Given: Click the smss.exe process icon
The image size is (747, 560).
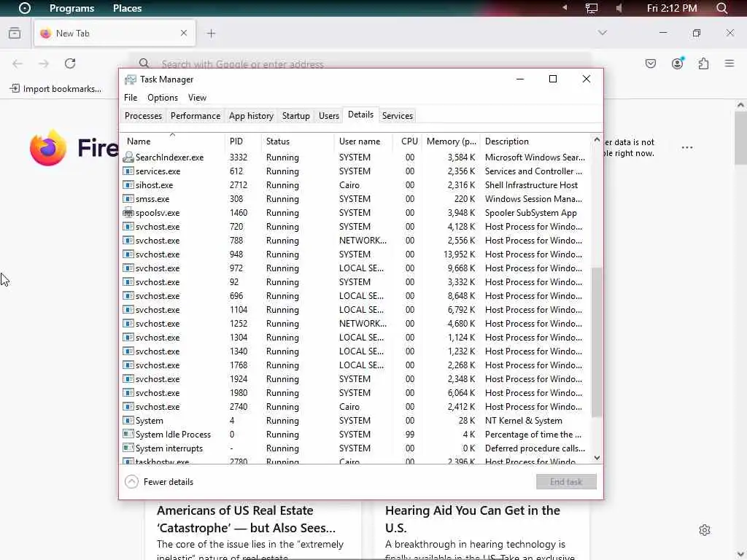Looking at the screenshot, I should 128,198.
